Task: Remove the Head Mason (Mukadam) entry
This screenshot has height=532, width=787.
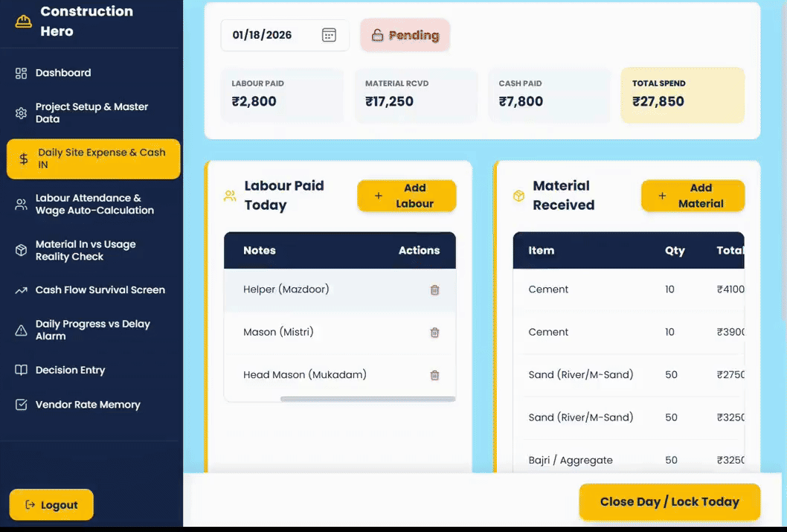Action: tap(434, 376)
